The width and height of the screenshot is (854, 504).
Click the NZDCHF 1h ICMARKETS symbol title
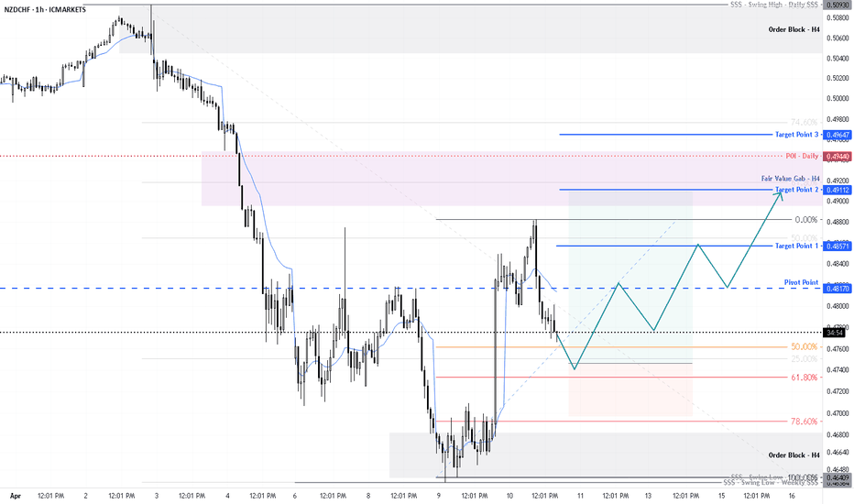[x=45, y=9]
